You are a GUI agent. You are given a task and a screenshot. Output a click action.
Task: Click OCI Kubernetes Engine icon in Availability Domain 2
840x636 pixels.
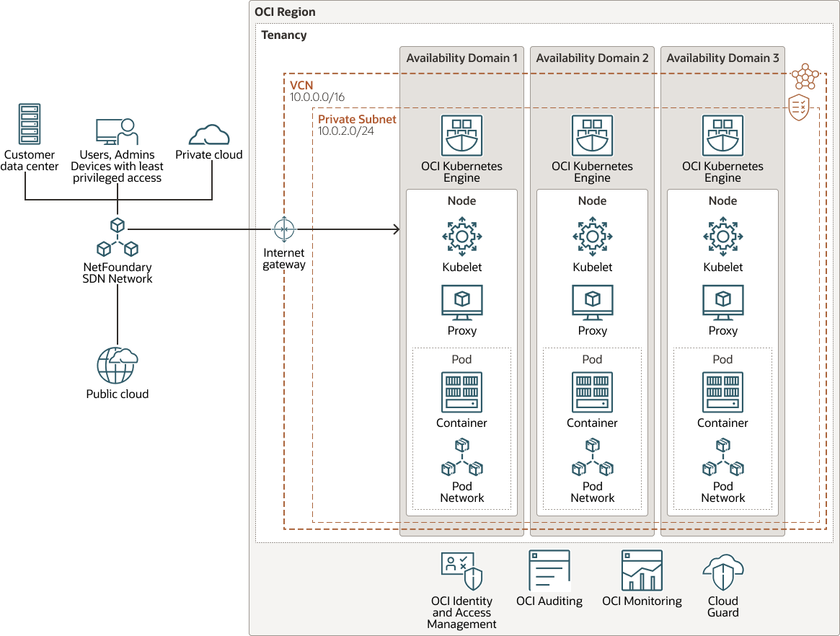coord(592,136)
